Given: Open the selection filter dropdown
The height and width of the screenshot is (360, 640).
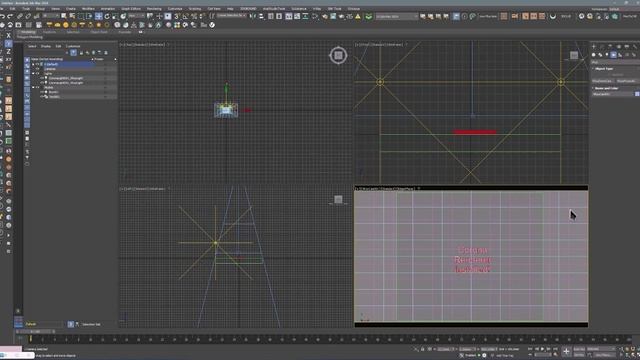Looking at the screenshot, I should pyautogui.click(x=51, y=16).
